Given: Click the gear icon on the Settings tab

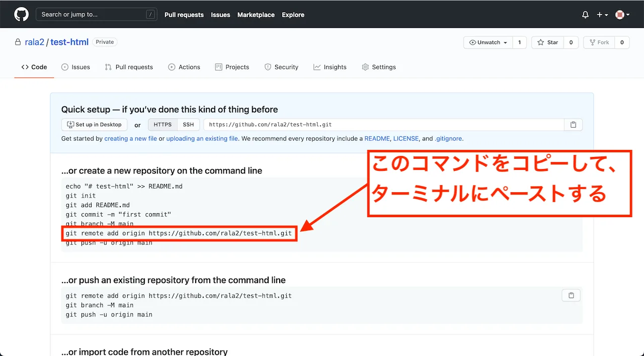Looking at the screenshot, I should point(365,66).
